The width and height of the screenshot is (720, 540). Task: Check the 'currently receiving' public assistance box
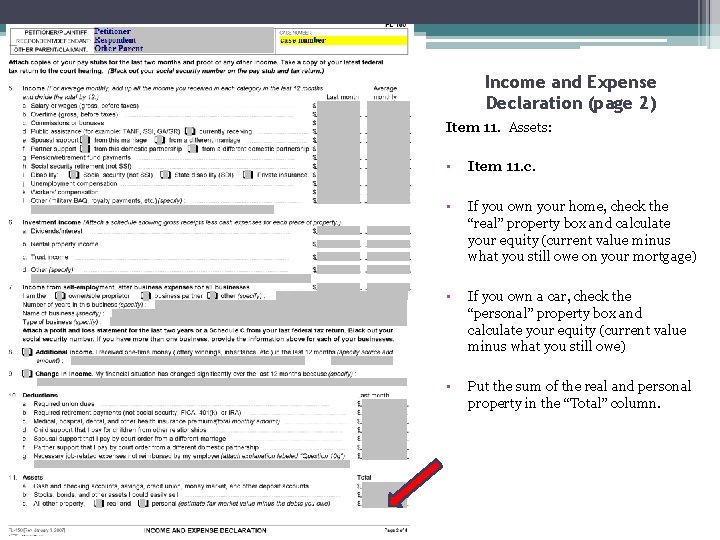pyautogui.click(x=190, y=131)
